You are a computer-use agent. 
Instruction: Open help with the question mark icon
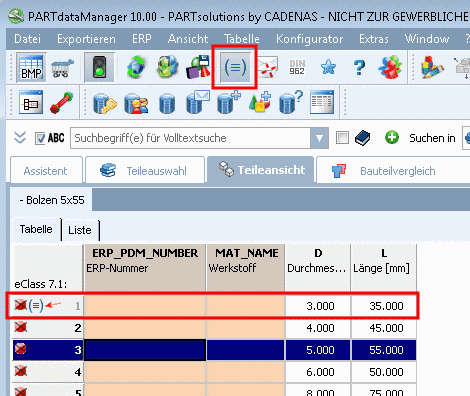coord(359,67)
